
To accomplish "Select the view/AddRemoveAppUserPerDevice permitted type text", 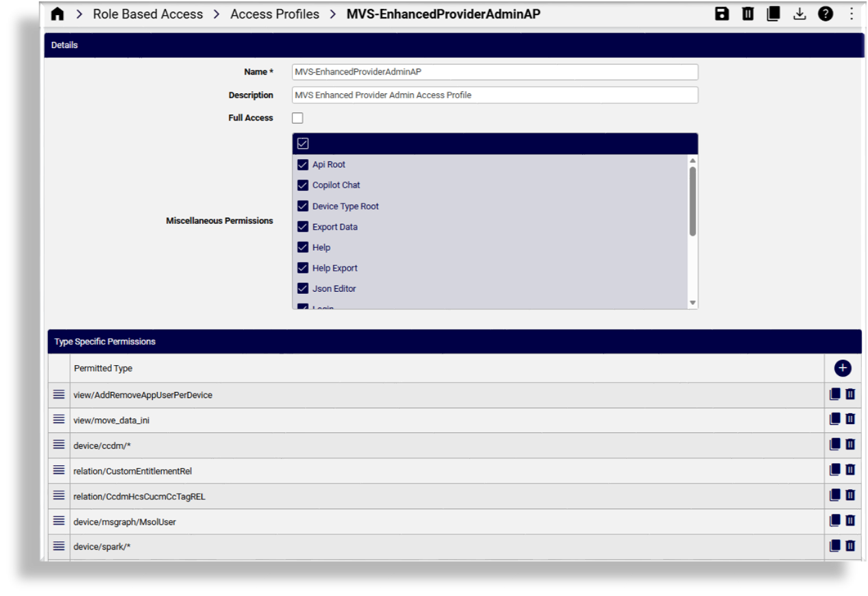I will [142, 395].
